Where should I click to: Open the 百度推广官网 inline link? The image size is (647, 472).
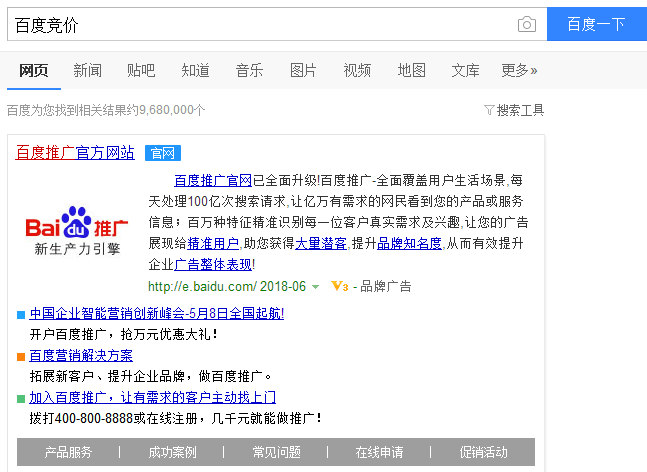(x=213, y=180)
